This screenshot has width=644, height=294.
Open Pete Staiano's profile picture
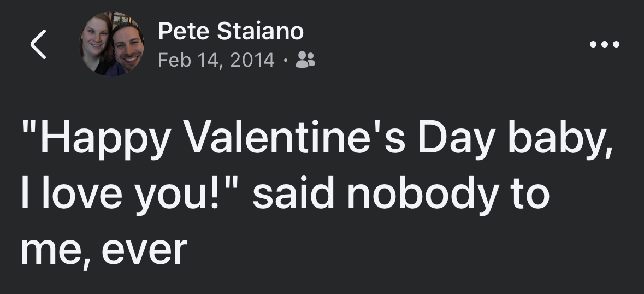click(112, 45)
